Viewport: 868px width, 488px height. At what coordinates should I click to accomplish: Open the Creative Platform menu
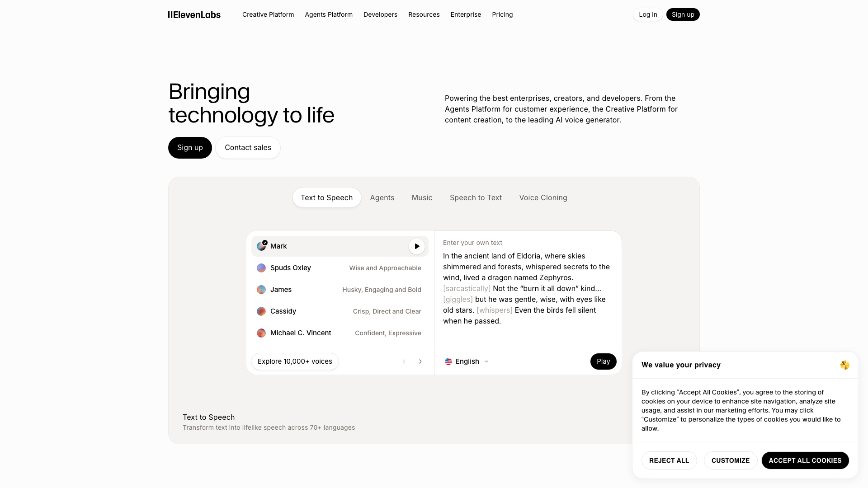[268, 14]
